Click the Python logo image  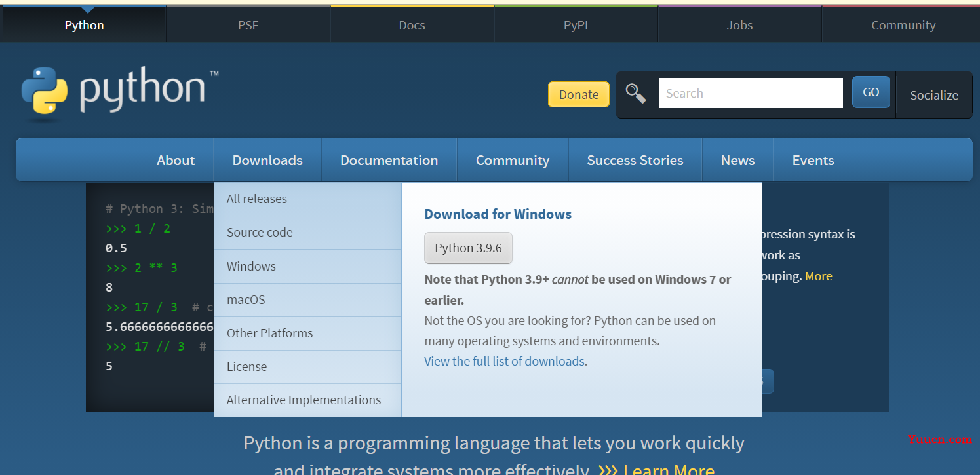point(120,92)
